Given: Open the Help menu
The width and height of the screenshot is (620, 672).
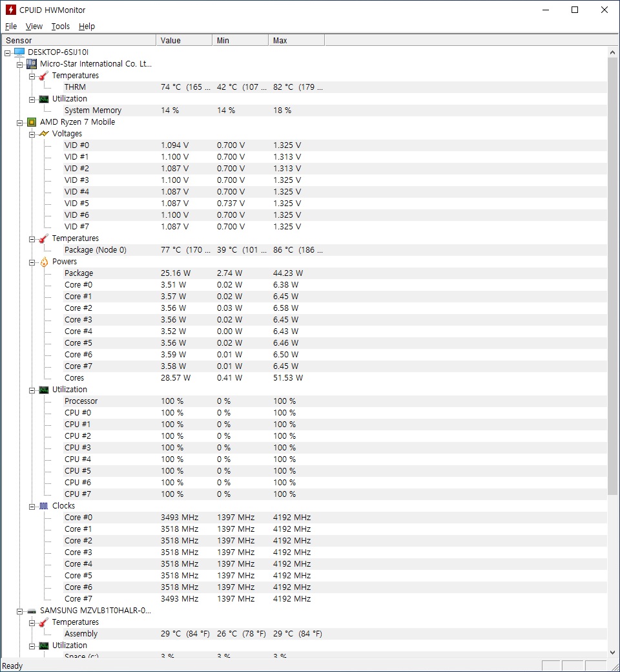Looking at the screenshot, I should 87,26.
